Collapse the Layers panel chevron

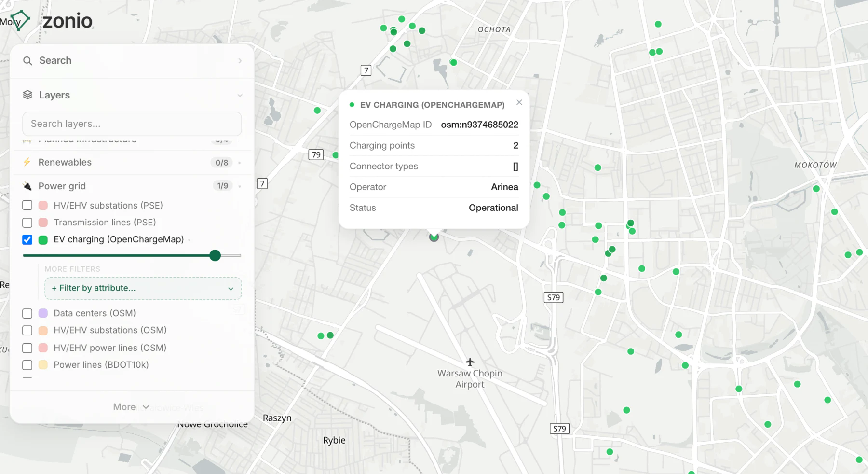coord(240,95)
